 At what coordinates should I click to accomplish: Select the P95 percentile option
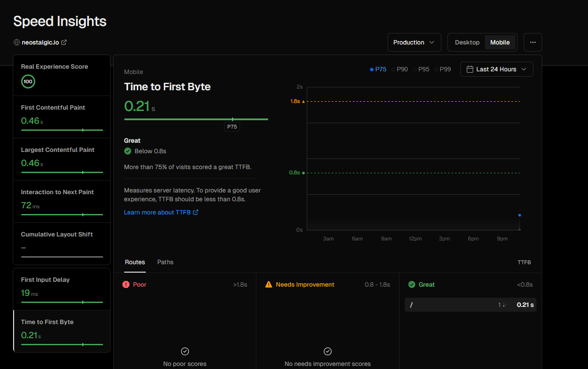(422, 69)
